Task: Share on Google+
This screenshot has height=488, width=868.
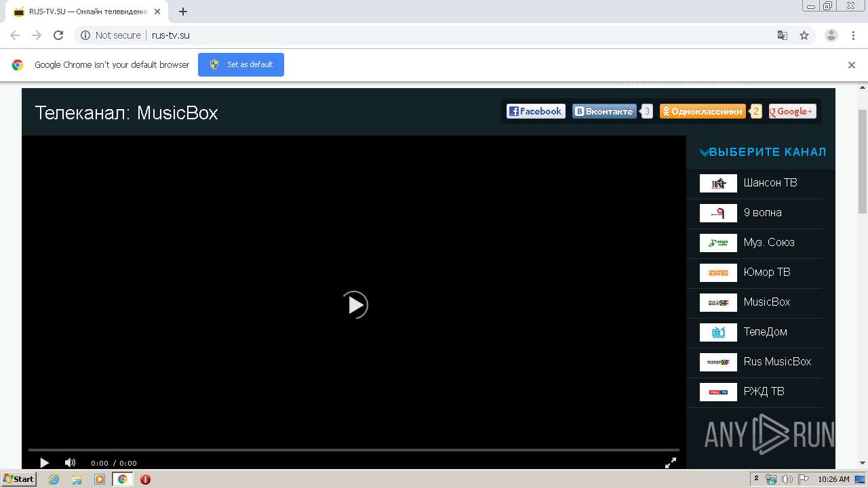Action: (792, 111)
